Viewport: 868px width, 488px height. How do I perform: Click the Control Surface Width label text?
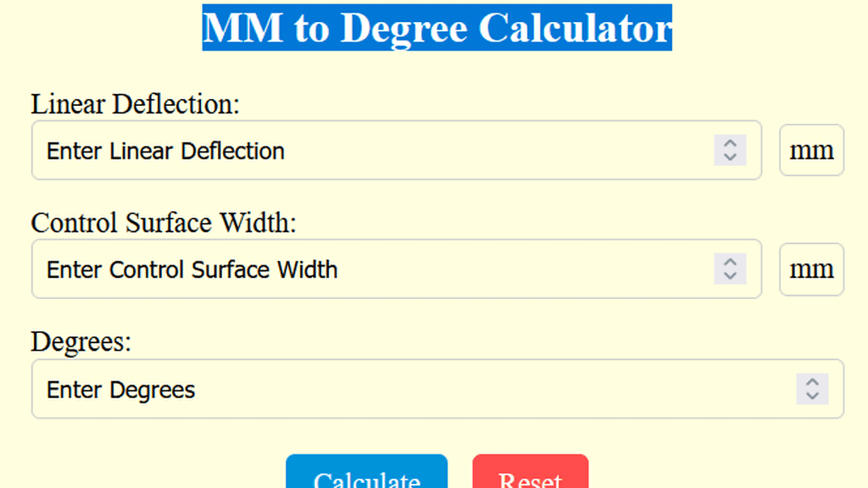[x=164, y=223]
